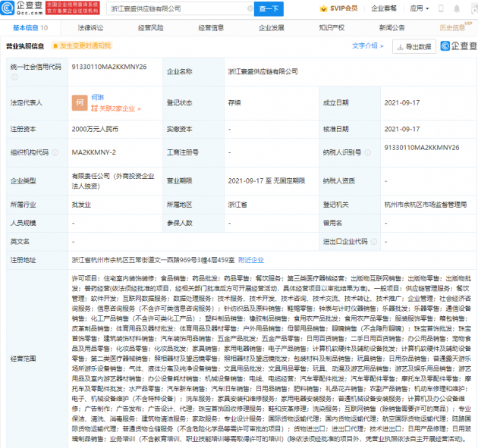Clear the search box with the X icon
Image resolution: width=478 pixels, height=448 pixels.
[242, 8]
